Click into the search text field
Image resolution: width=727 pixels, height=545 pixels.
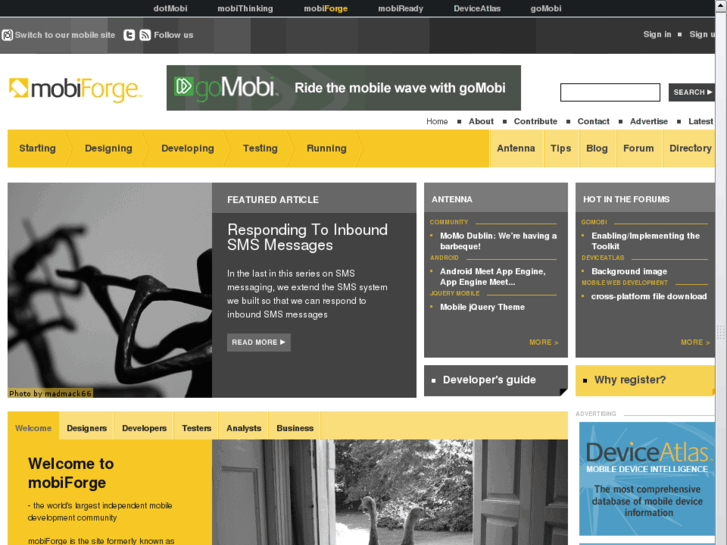[x=610, y=92]
